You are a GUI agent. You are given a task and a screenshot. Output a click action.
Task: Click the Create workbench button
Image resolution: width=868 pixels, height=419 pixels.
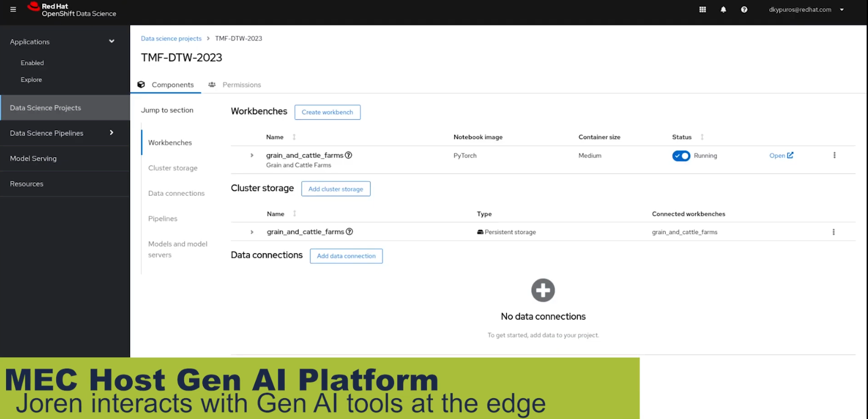[x=327, y=112]
